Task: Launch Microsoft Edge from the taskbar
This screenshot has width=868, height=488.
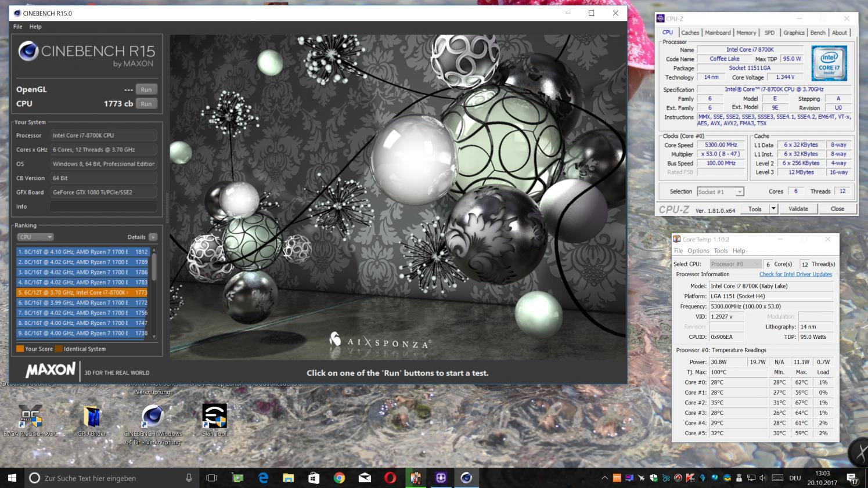Action: tap(263, 478)
